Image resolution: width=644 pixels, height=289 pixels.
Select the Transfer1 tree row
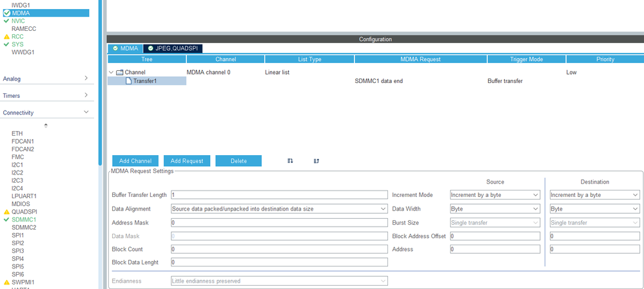pos(147,81)
